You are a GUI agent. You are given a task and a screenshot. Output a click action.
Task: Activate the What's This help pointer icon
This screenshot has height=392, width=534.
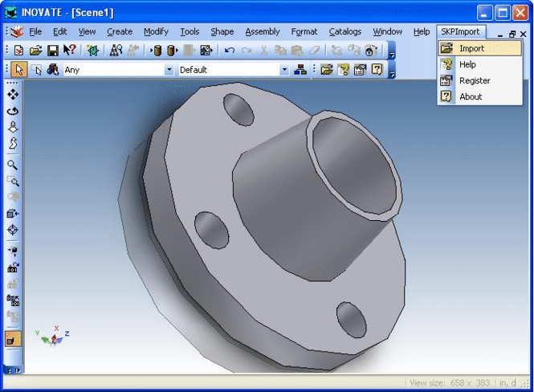(70, 50)
